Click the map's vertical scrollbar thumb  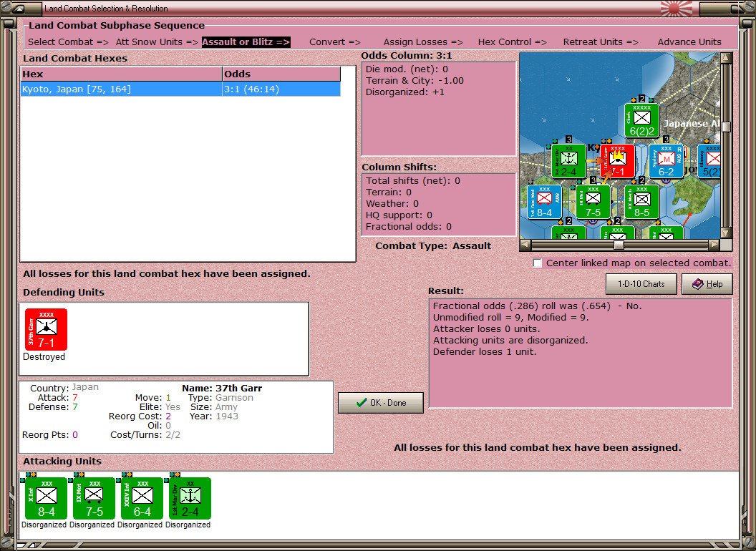726,127
